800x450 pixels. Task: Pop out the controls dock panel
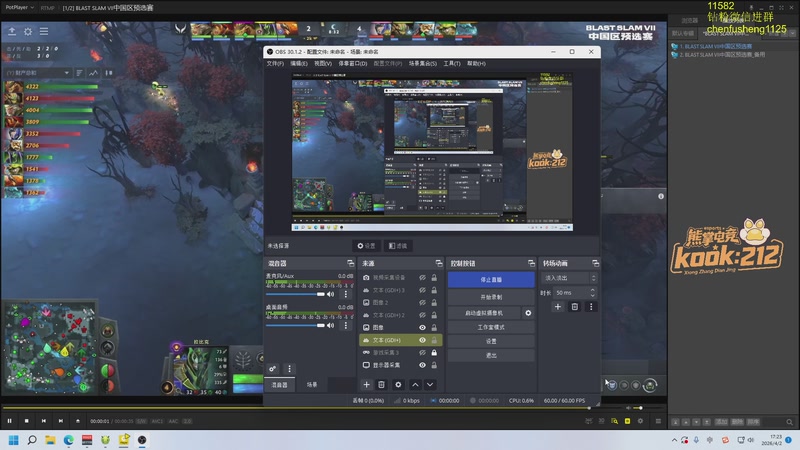(531, 263)
